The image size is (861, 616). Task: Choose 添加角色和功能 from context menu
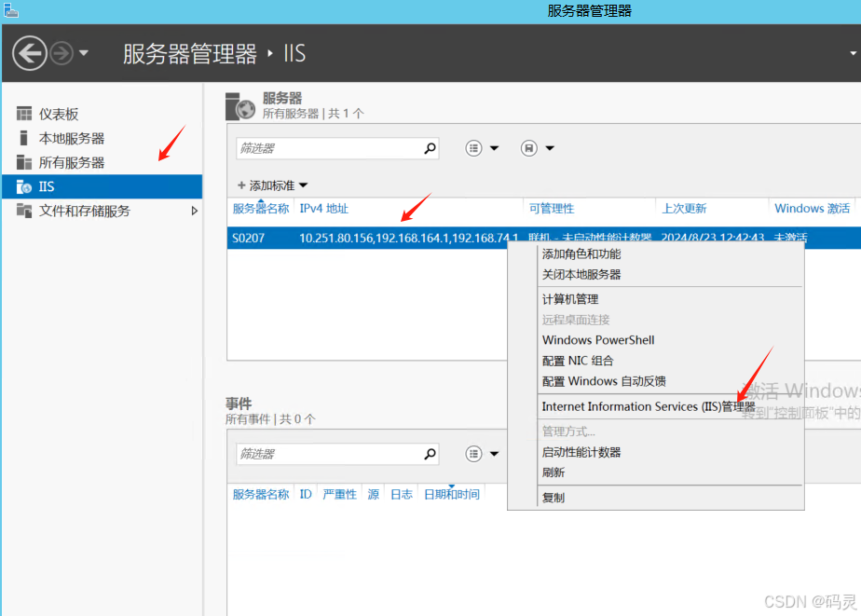point(581,254)
